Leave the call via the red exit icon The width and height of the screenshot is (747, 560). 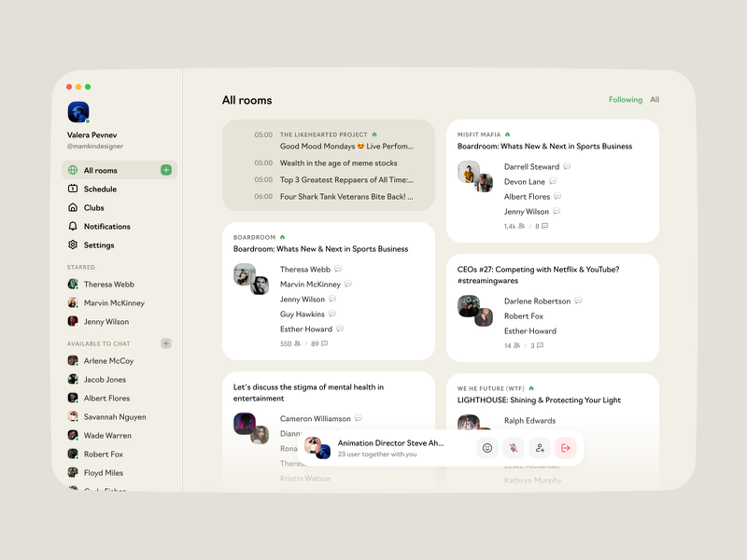pos(564,448)
